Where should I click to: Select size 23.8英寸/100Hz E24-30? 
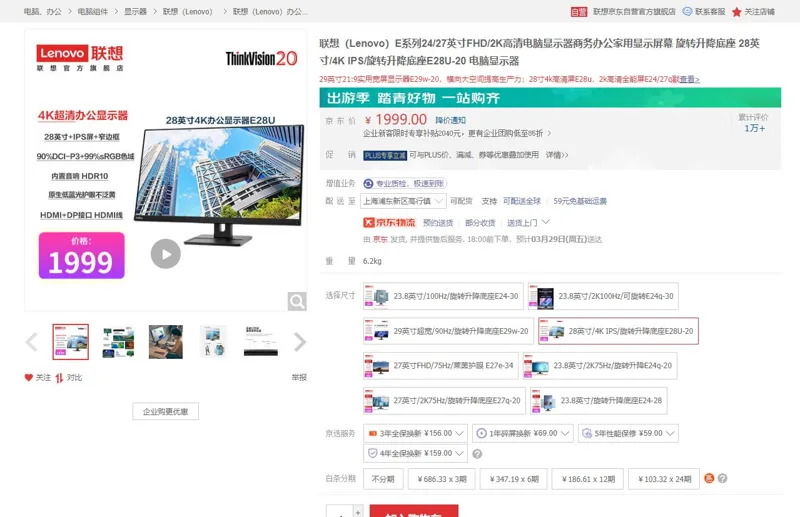coord(443,296)
